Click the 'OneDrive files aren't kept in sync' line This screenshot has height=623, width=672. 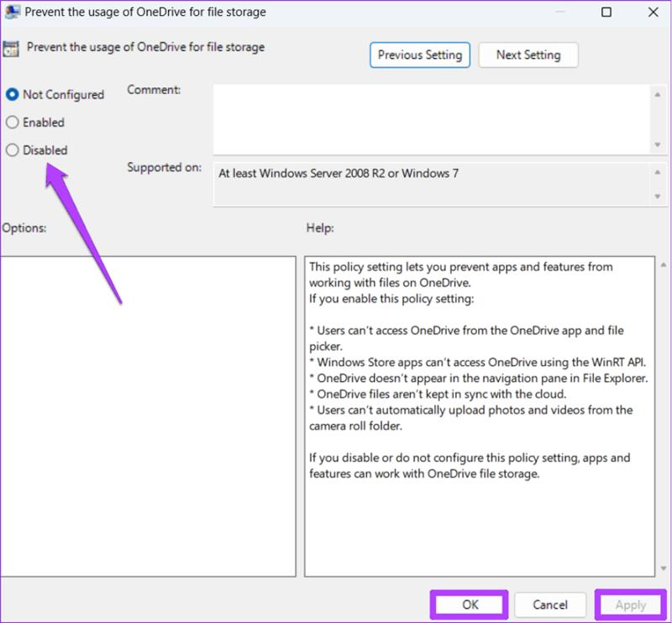pos(438,394)
